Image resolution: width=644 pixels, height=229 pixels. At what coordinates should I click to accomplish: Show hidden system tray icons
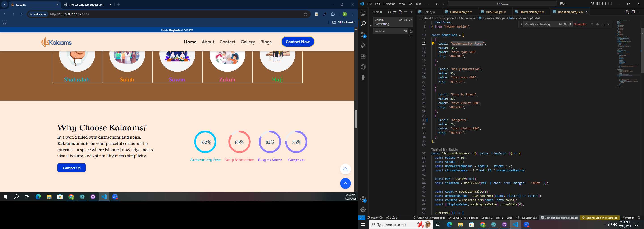tap(604, 225)
